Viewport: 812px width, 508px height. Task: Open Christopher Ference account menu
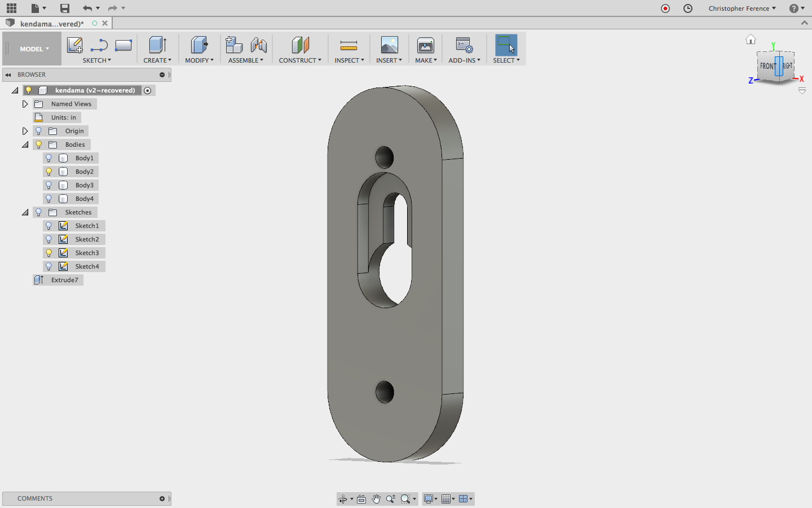point(742,8)
